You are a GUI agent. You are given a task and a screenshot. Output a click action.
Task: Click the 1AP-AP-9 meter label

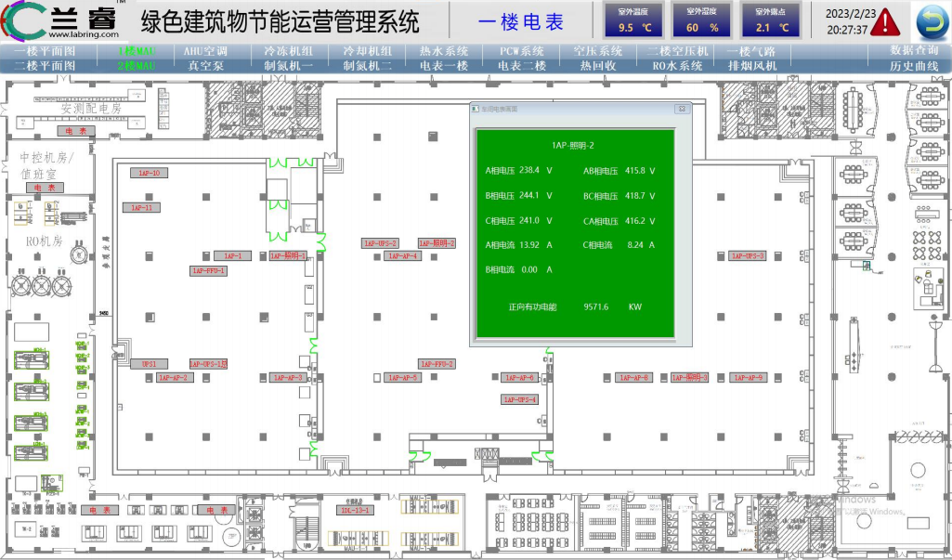[747, 378]
